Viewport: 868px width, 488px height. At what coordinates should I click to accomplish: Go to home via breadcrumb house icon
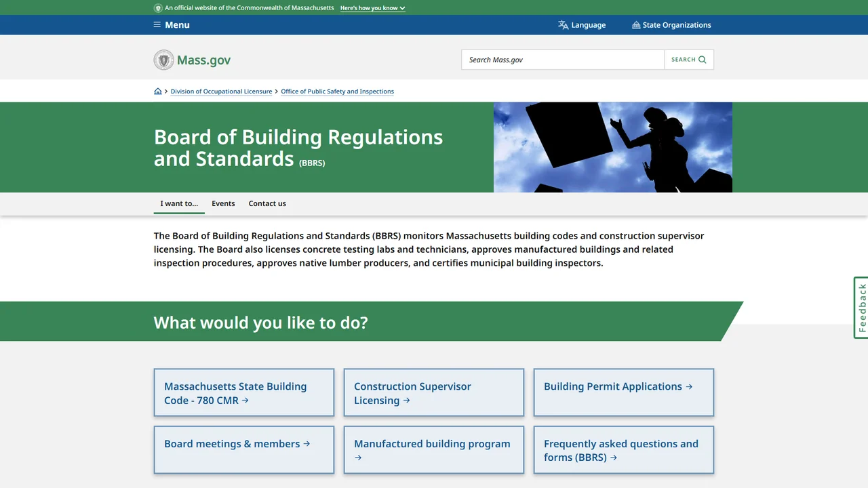[x=158, y=91]
